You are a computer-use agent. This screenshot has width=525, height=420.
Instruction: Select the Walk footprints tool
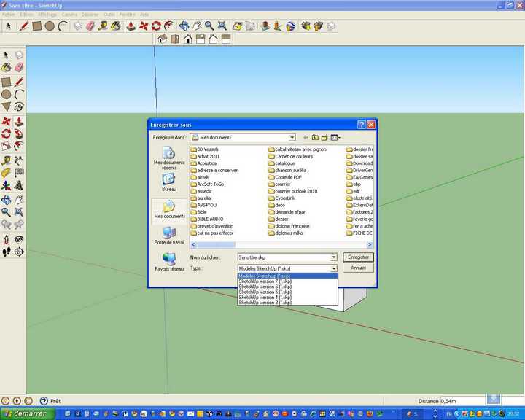(x=6, y=252)
